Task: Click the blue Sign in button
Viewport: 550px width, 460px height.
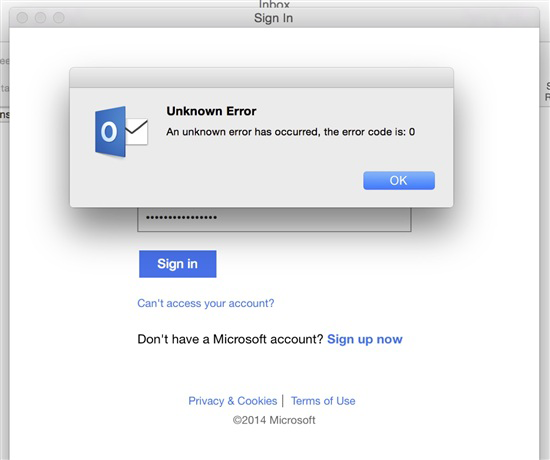Action: (177, 264)
